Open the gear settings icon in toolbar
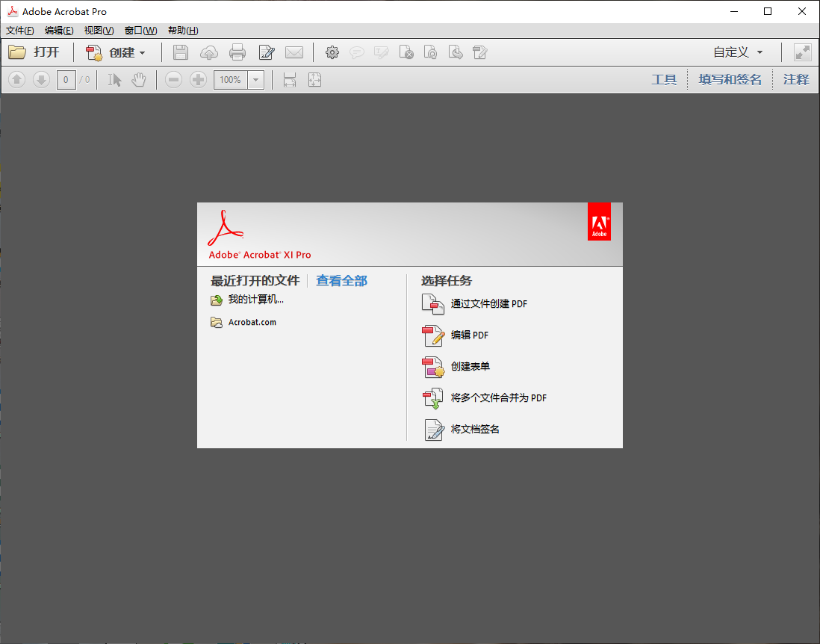Screen dimensions: 820x644 (332, 52)
